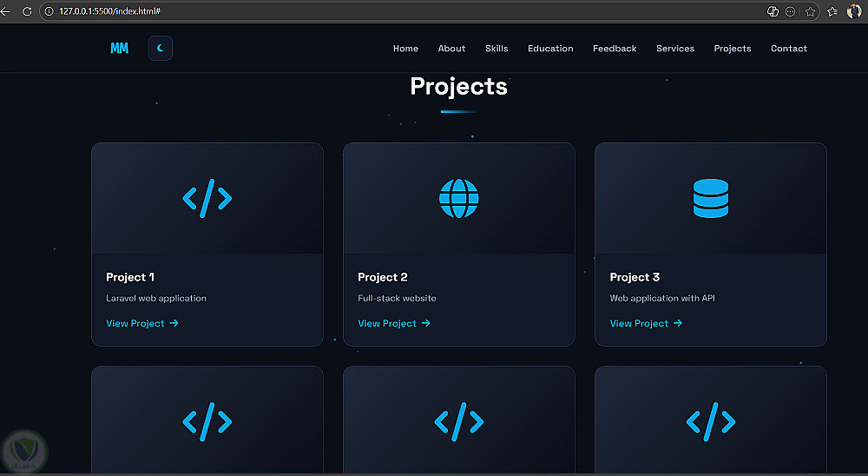View site information icon in address bar
Screen dimensions: 868x476
49,11
